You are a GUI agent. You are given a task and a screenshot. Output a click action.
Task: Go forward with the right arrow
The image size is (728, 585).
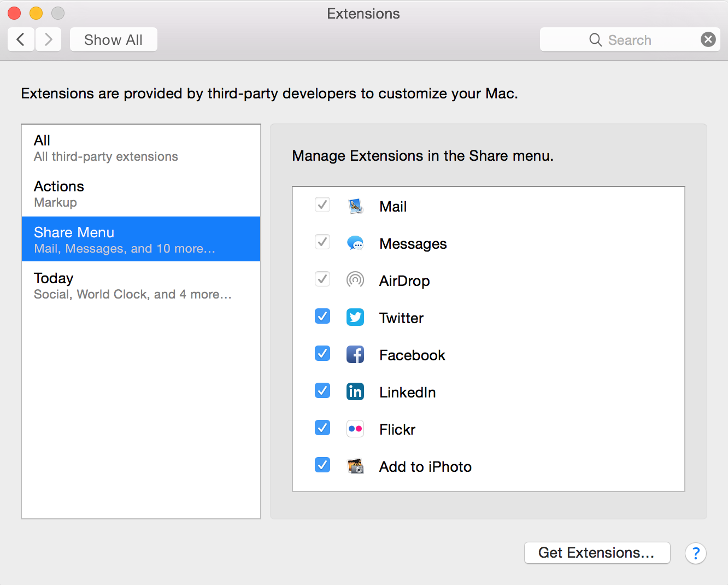(x=48, y=39)
